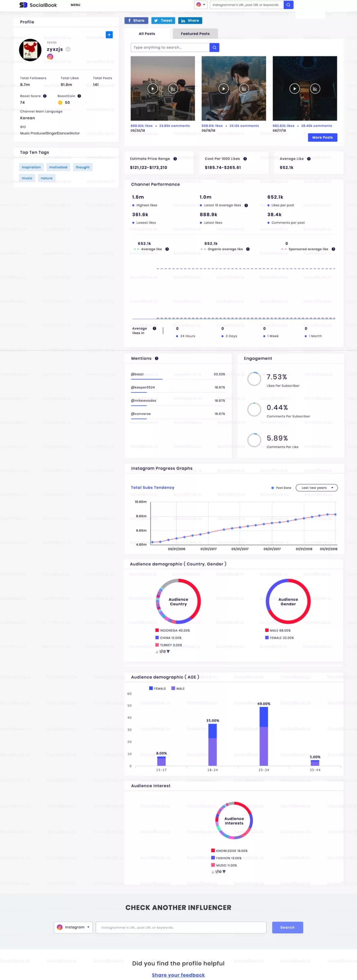Screen dimensions: 357x980
Task: Show Sponsored average like info icon
Action: (x=334, y=249)
